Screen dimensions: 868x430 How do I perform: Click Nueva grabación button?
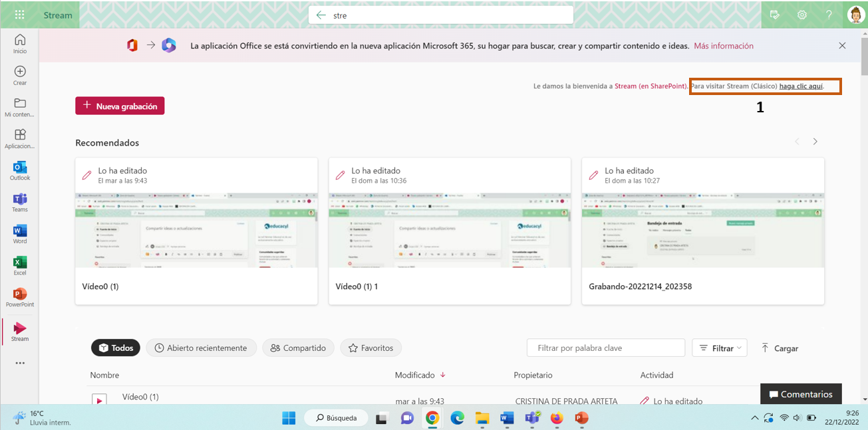click(x=120, y=106)
